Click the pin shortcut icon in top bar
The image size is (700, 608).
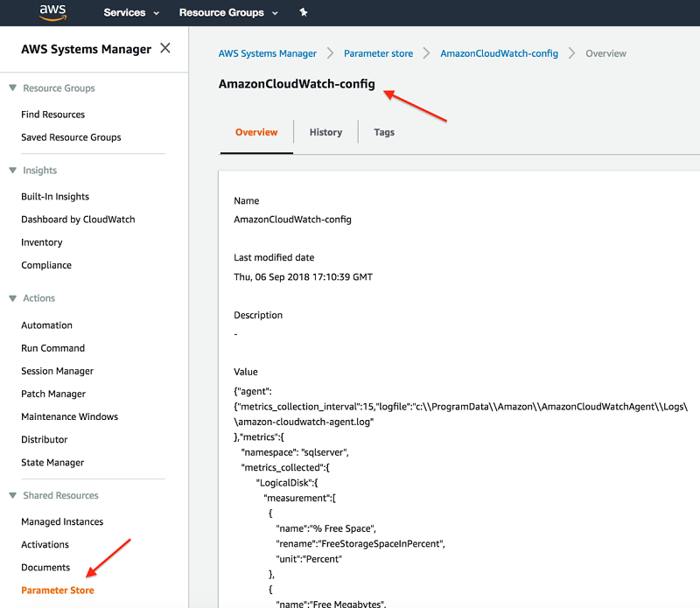coord(304,12)
